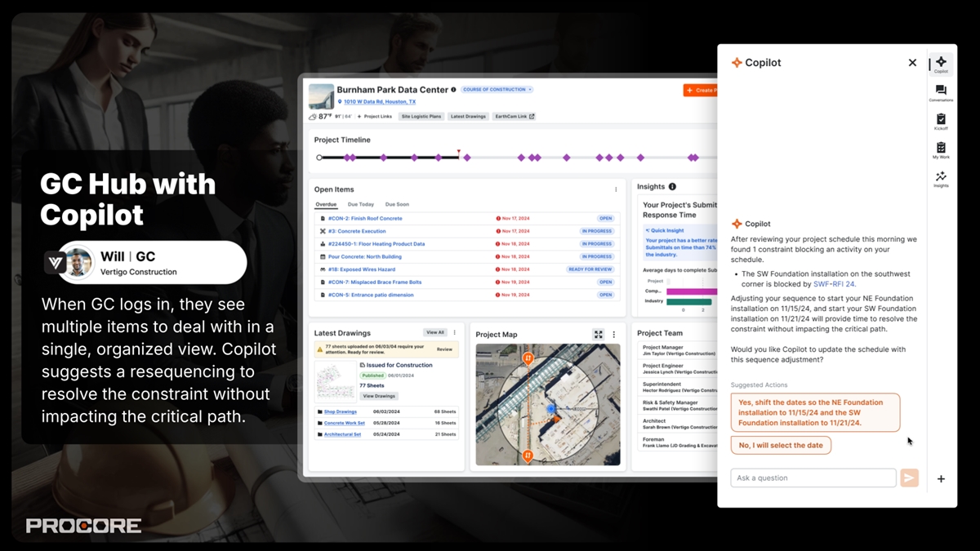Viewport: 980px width, 551px height.
Task: Open the Latest Drawings three-dot menu
Action: coord(454,333)
